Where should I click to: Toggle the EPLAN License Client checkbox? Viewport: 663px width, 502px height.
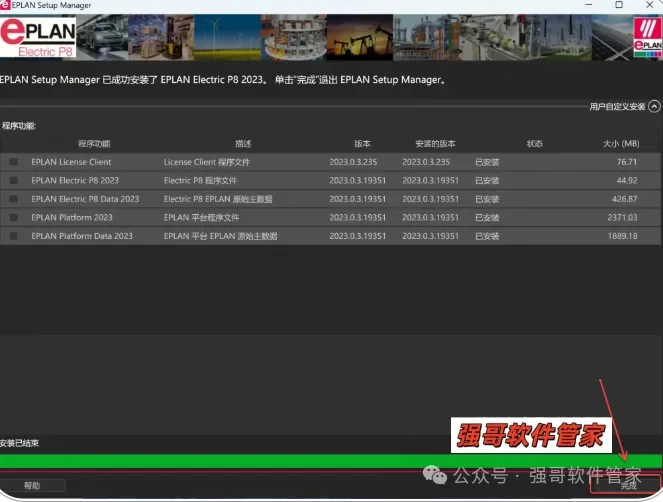[14, 162]
